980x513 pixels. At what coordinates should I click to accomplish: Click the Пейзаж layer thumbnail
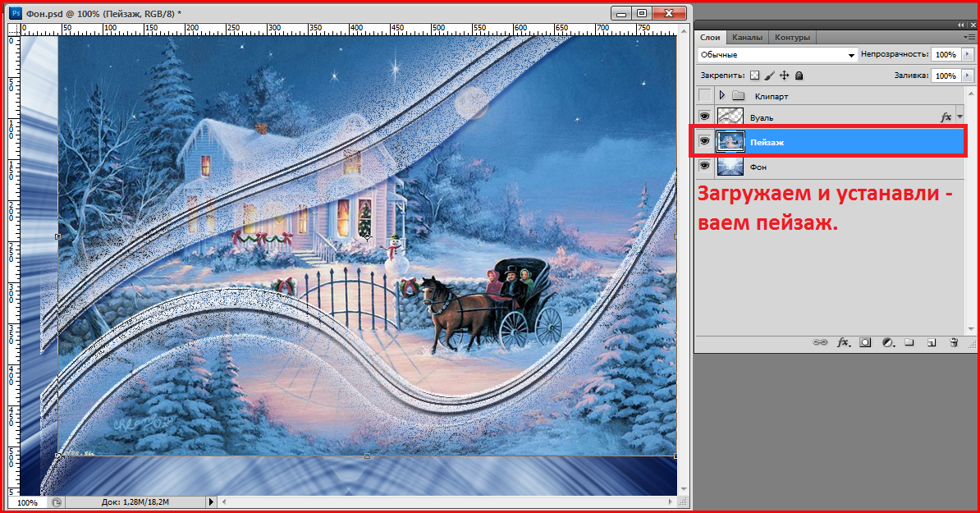pos(730,142)
